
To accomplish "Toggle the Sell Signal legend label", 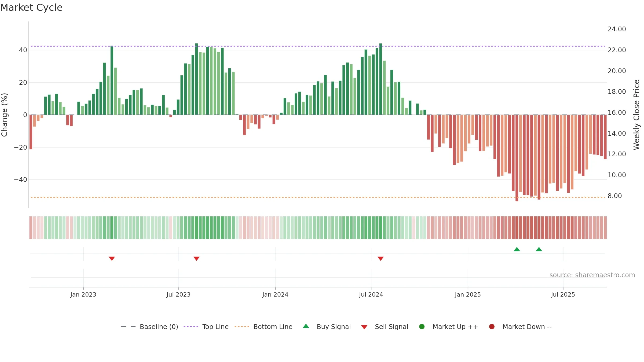I will pos(391,327).
